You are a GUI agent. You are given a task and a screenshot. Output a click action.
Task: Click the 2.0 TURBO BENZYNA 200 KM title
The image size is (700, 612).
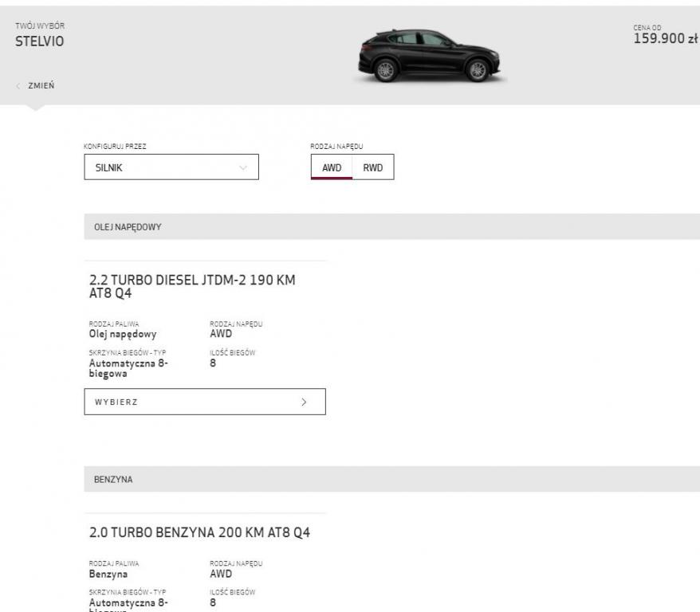(x=199, y=532)
